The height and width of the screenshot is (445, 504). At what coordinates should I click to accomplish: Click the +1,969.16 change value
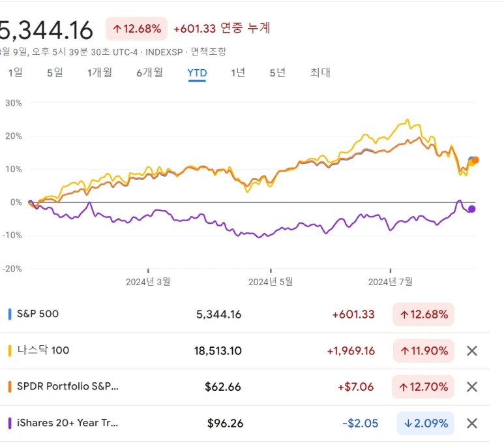pyautogui.click(x=351, y=351)
